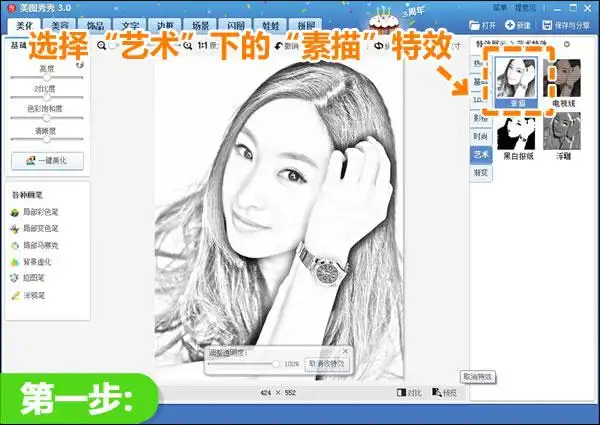
Task: Select the 局部变色笔 brush tool
Action: 35,229
